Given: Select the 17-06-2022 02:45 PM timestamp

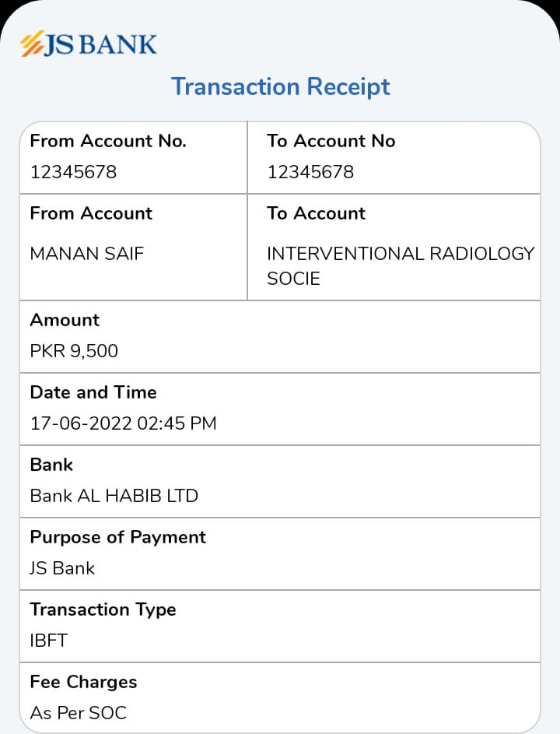Looking at the screenshot, I should tap(123, 423).
